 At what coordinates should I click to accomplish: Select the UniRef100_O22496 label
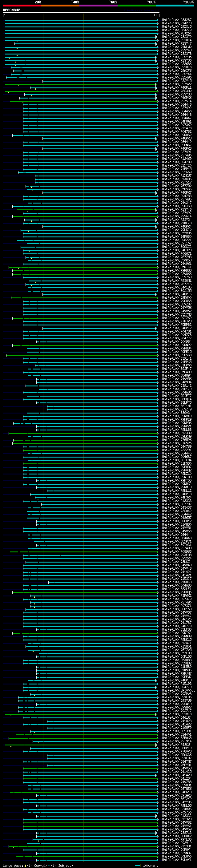177,78
